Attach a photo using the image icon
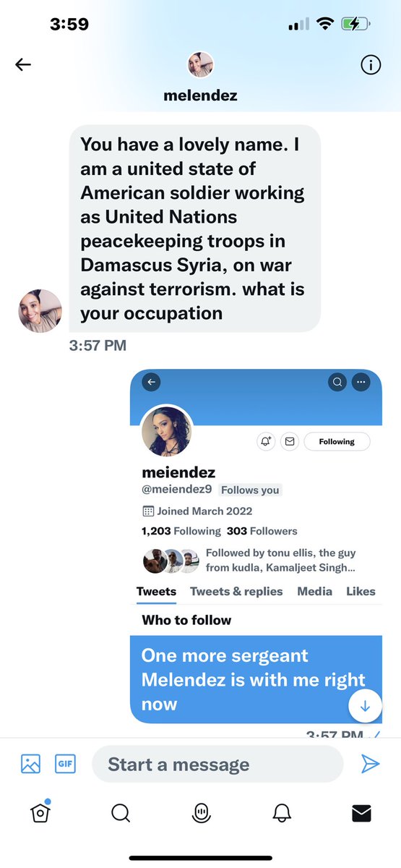401x868 pixels. point(30,764)
